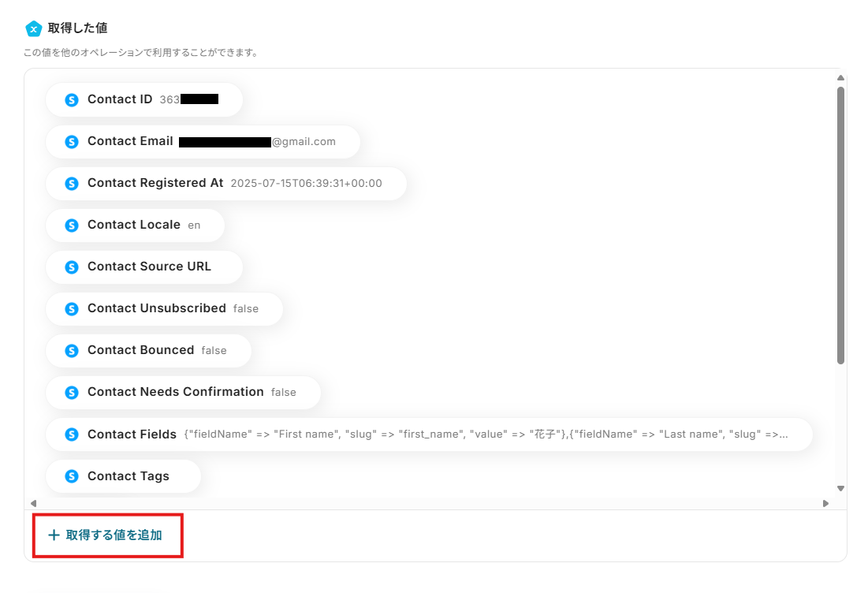
Task: Click the icon beside Contact Locale
Action: click(x=72, y=226)
